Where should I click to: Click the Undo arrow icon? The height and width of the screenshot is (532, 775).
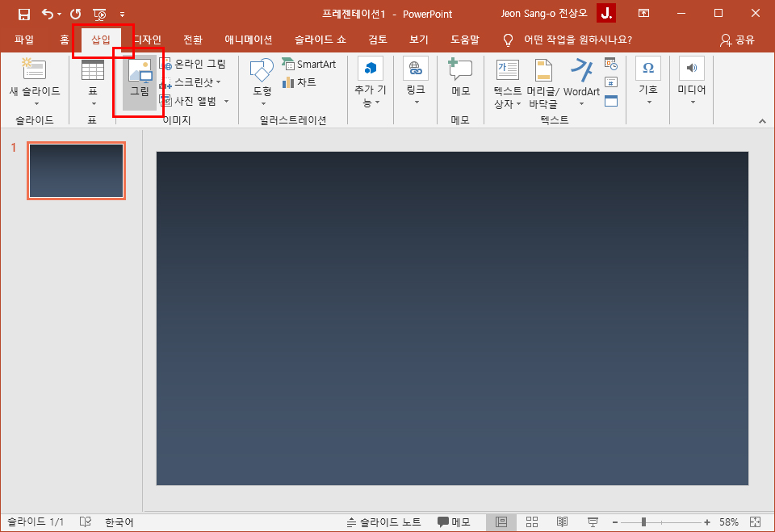(47, 14)
